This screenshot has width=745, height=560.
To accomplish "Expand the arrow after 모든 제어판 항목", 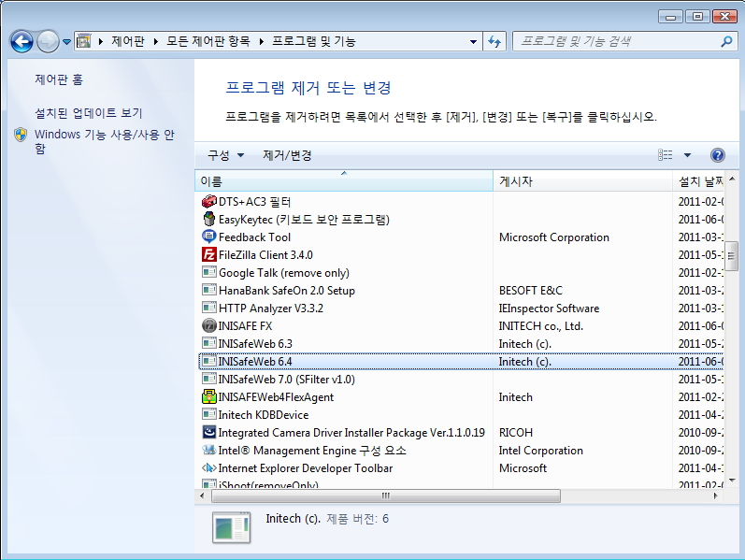I will 262,42.
